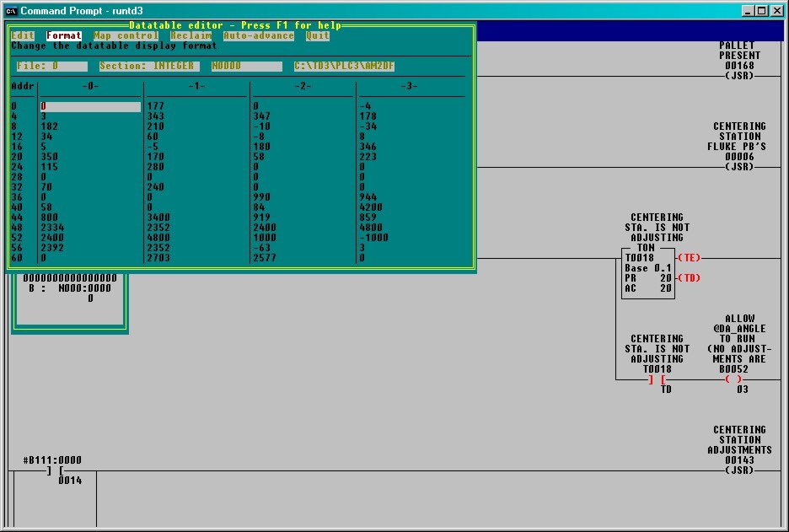Viewport: 789px width, 532px height.
Task: Select Reclaim from the menu bar
Action: tap(191, 35)
